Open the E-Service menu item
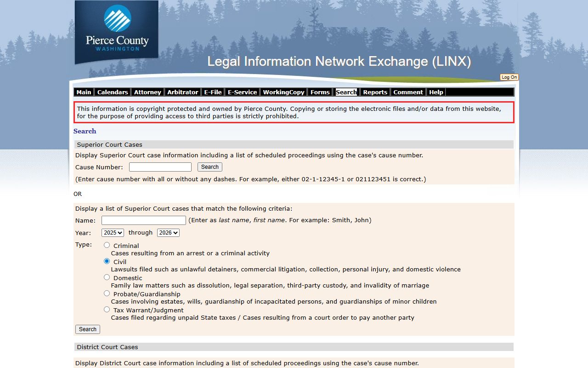 point(242,92)
